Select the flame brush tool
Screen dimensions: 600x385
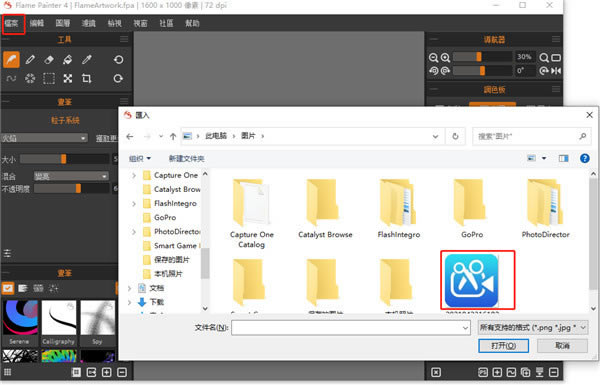(x=11, y=59)
